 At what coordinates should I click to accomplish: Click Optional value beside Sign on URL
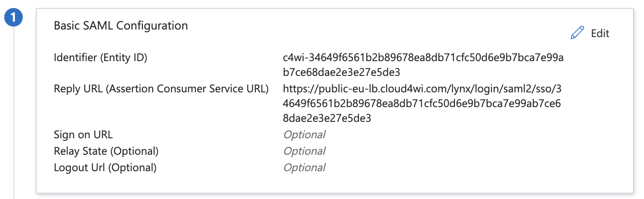(x=304, y=135)
